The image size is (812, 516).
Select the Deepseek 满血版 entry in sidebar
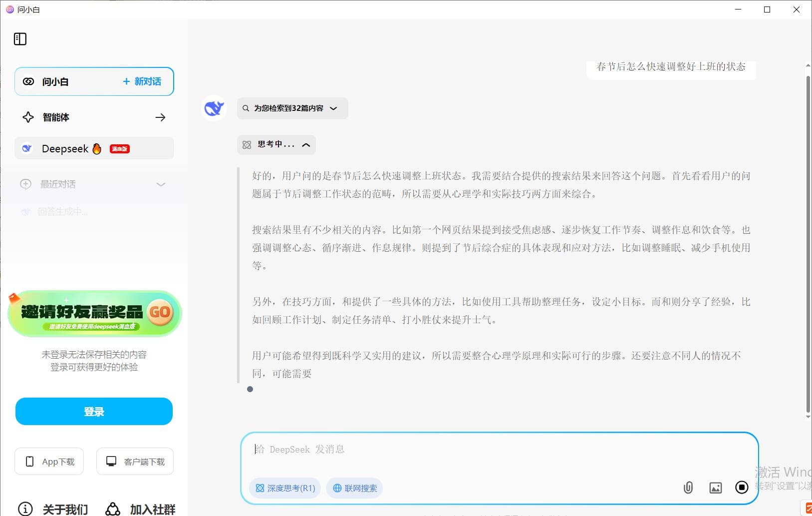94,148
